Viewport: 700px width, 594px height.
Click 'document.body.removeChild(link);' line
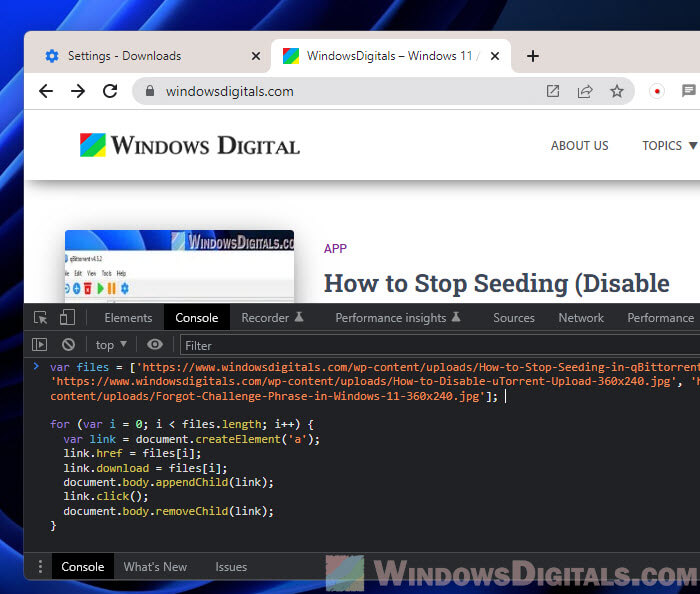[x=168, y=511]
